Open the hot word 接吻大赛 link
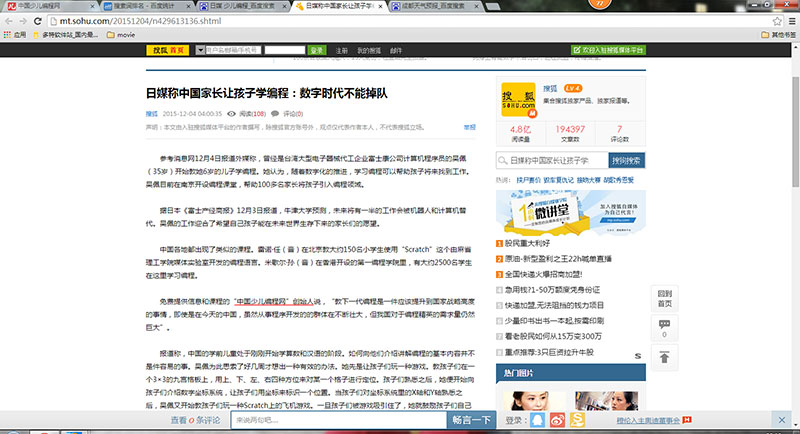The image size is (800, 434). coord(588,180)
